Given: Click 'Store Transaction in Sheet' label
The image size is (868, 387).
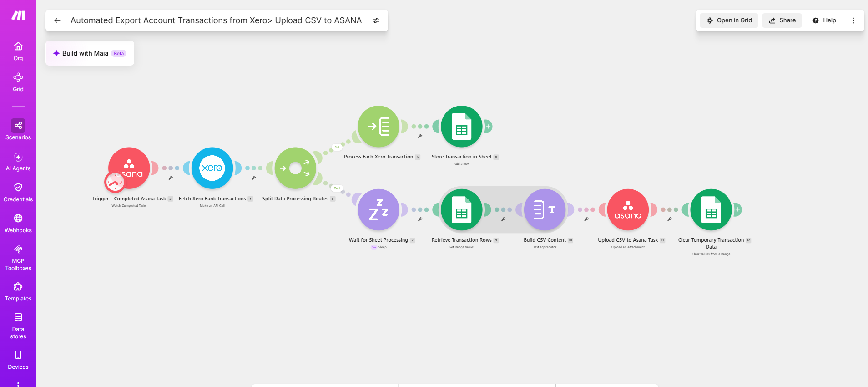Looking at the screenshot, I should 461,157.
